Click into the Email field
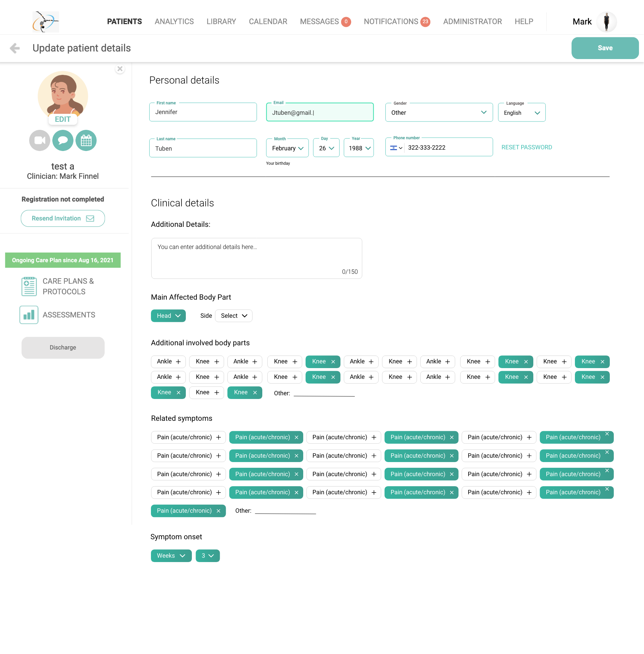This screenshot has height=654, width=644. tap(320, 112)
